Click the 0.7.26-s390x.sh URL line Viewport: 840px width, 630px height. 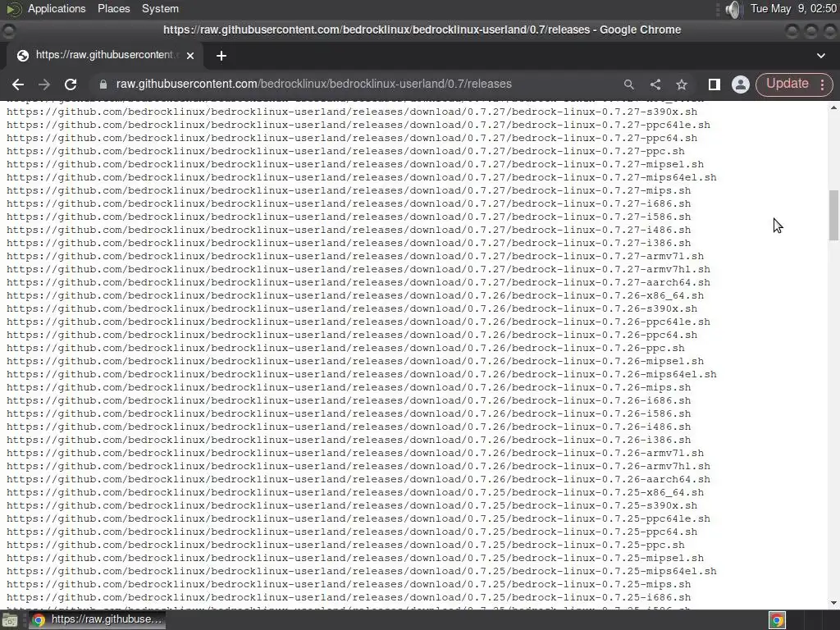click(x=352, y=308)
